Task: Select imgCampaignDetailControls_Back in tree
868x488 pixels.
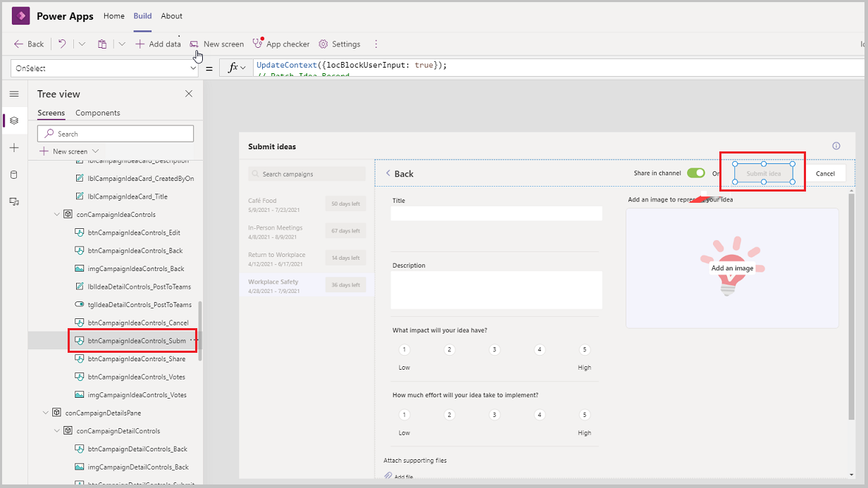Action: point(131,467)
